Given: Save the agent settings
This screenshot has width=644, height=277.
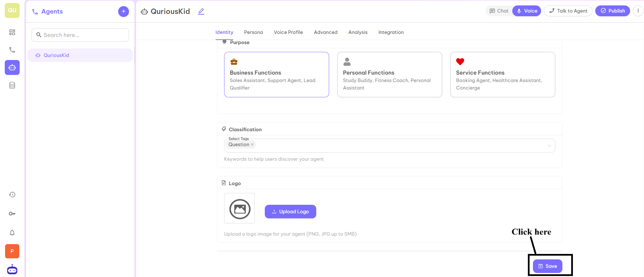Looking at the screenshot, I should tap(548, 266).
